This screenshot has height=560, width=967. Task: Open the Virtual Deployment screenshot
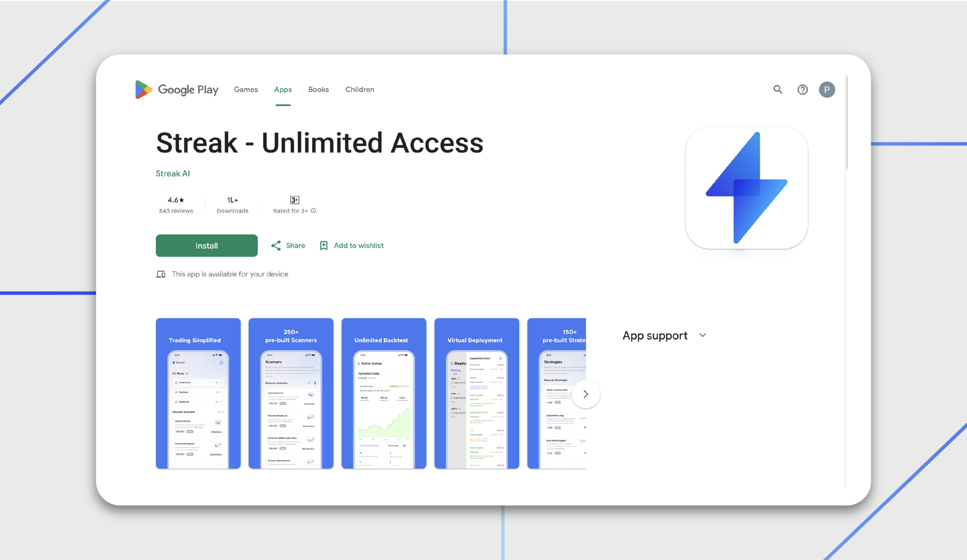click(x=477, y=393)
